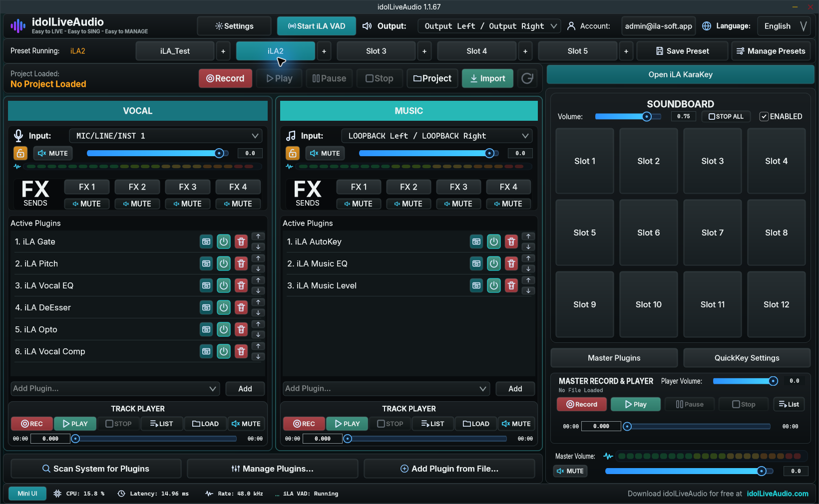Viewport: 819px width, 504px height.
Task: Remove the iLA AutoKey plugin
Action: tap(511, 242)
